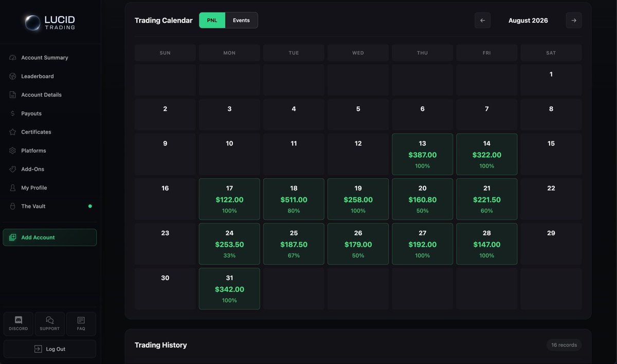Viewport: 617px width, 364px height.
Task: Open the FAQ button
Action: 81,324
